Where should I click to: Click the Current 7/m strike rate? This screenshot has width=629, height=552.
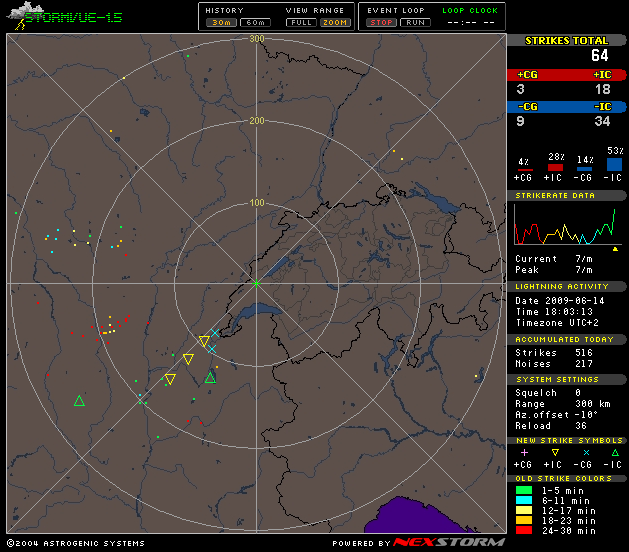pos(554,259)
